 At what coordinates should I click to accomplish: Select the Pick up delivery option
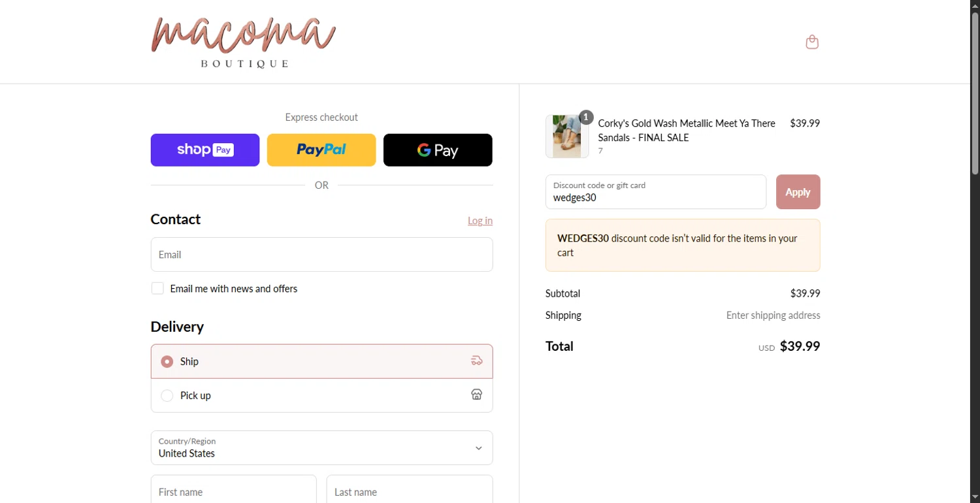coord(321,395)
